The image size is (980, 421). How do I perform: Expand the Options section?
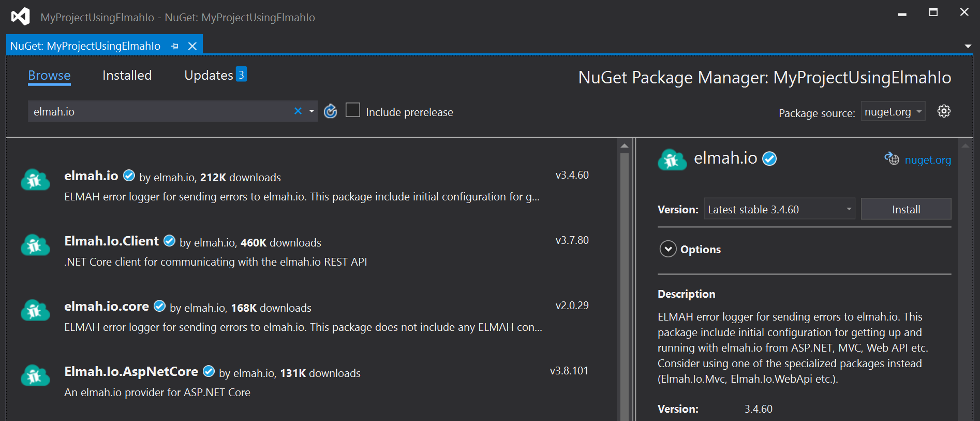pos(668,249)
